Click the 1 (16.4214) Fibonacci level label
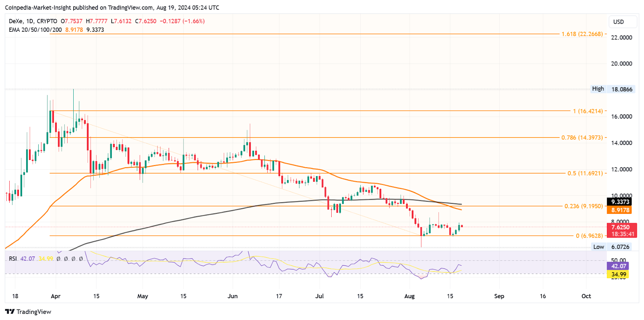The image size is (644, 320). (588, 111)
